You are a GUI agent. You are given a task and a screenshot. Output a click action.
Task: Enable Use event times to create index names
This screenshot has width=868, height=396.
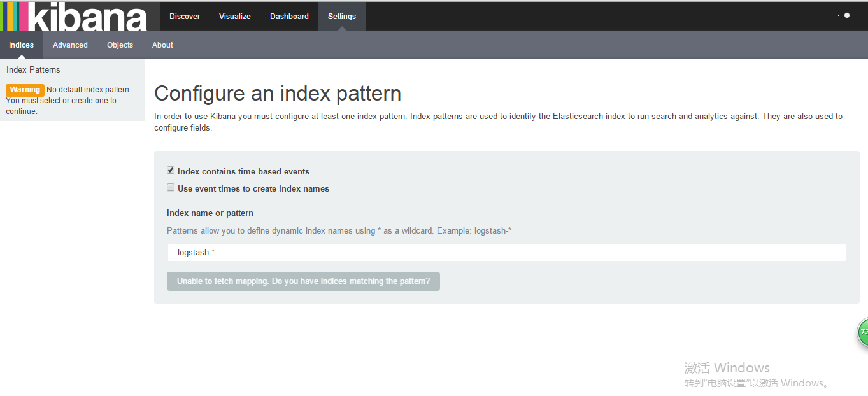tap(171, 188)
